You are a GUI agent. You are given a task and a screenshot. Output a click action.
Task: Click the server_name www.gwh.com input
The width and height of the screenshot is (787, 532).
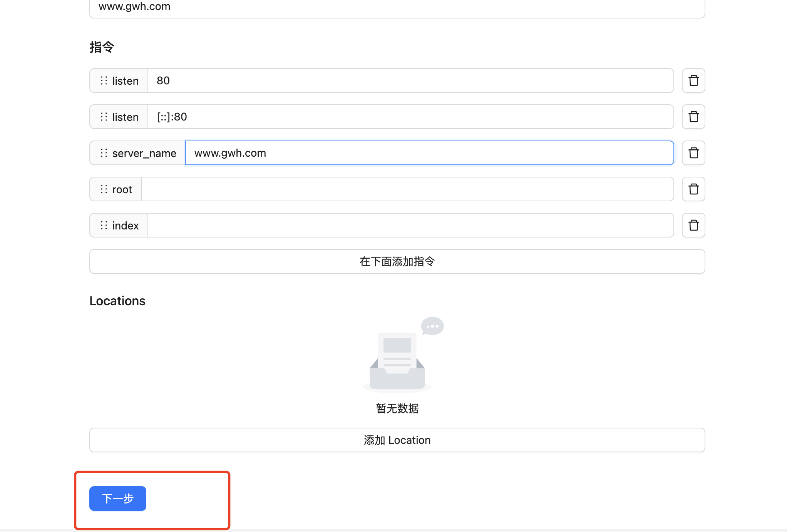pos(429,153)
